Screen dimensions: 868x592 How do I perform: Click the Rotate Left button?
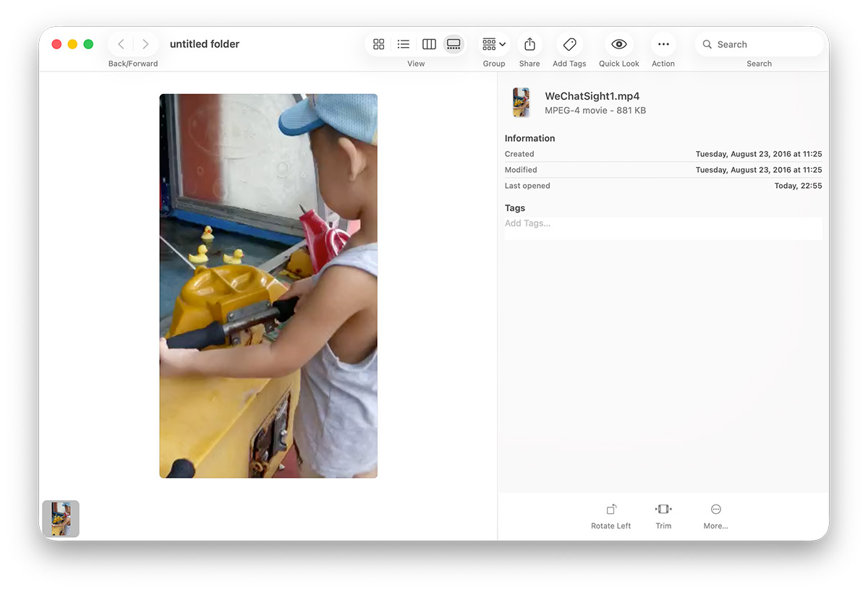(610, 509)
